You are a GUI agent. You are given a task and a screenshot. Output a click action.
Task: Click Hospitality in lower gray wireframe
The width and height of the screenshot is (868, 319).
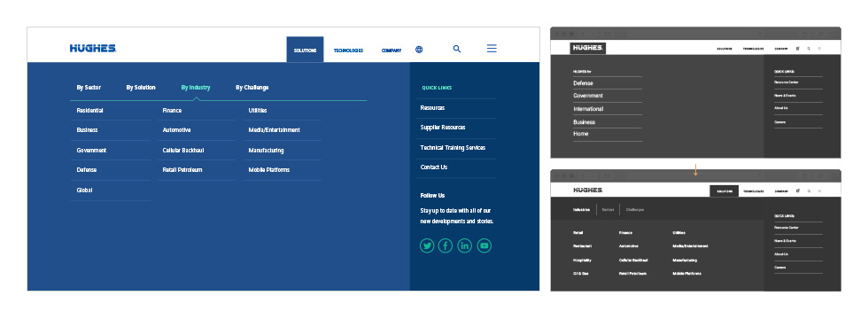click(x=582, y=261)
